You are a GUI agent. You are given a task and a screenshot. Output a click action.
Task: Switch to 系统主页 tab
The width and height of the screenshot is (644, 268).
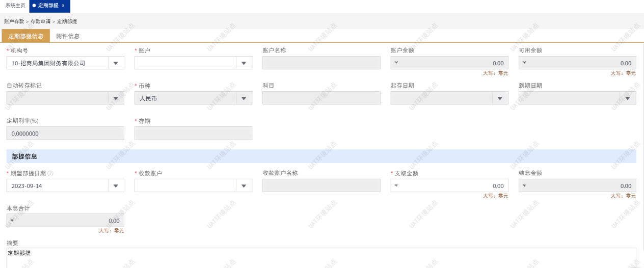(x=15, y=6)
